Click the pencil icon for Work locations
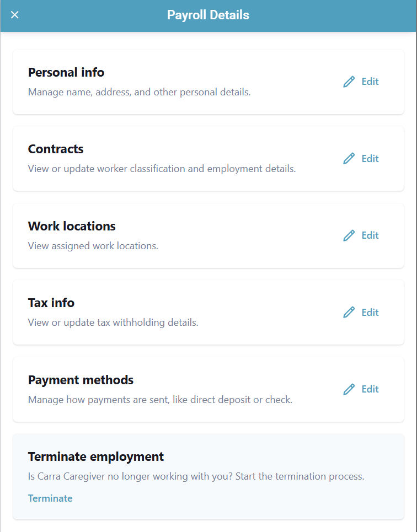The image size is (417, 532). [x=349, y=235]
